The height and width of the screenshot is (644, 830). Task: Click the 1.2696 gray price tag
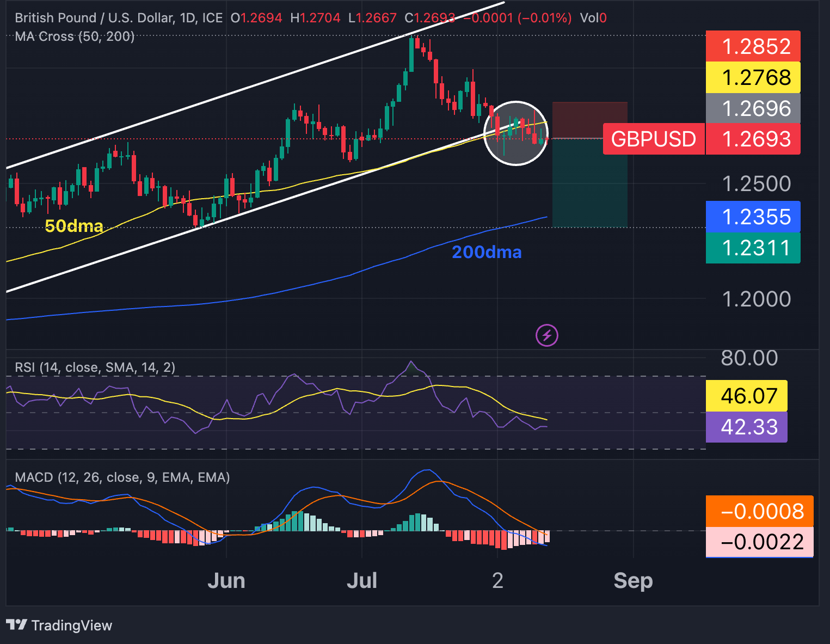coord(753,108)
